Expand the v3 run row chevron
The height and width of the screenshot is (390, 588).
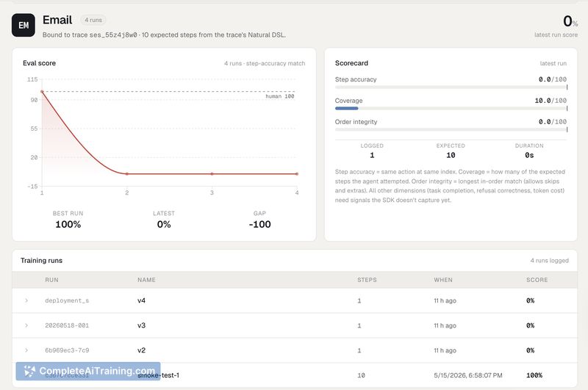[26, 325]
